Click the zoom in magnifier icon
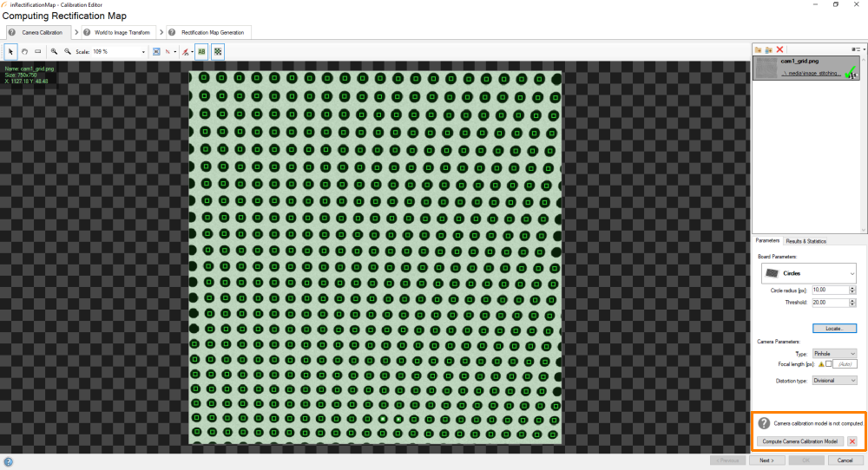868x470 pixels. point(54,52)
